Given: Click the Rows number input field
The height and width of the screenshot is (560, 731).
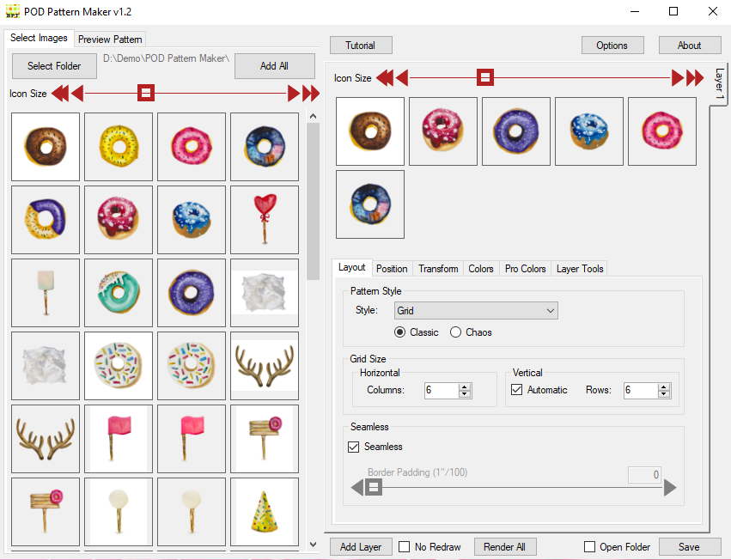Looking at the screenshot, I should [x=642, y=390].
